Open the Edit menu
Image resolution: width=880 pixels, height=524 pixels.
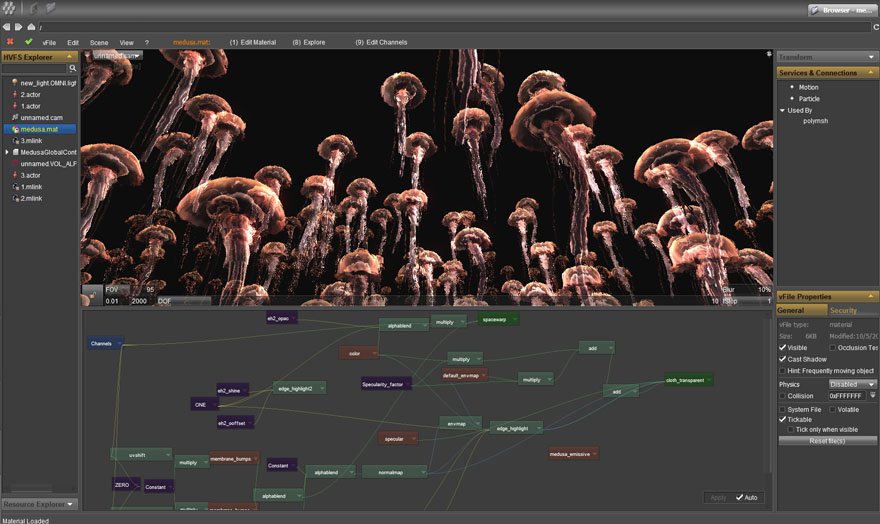point(73,43)
